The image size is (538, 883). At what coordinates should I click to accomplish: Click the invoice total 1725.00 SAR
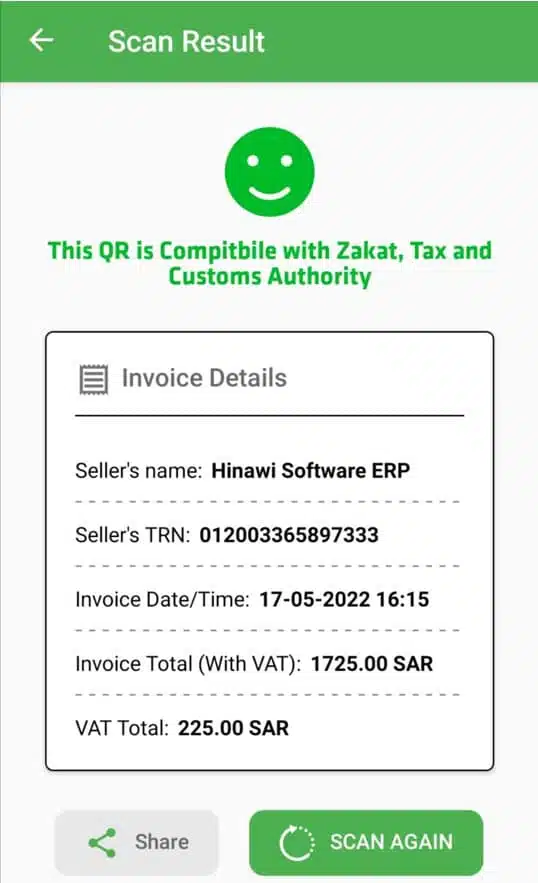pos(372,663)
